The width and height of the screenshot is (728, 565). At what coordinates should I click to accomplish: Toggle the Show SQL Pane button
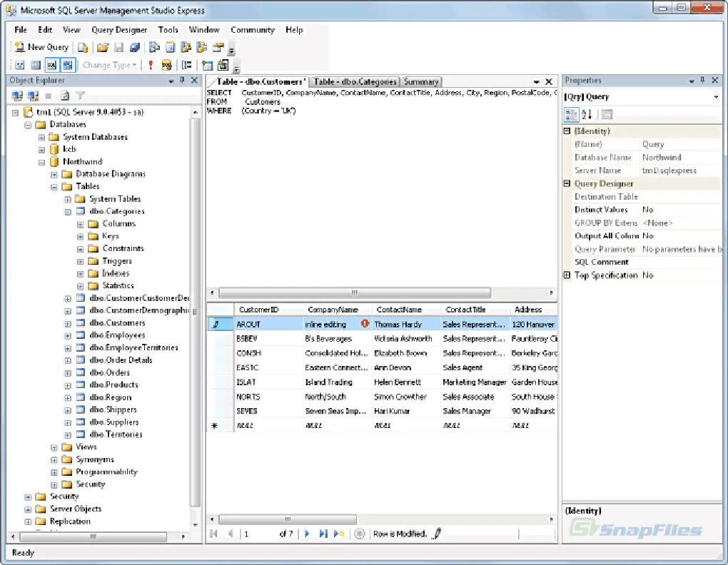coord(52,65)
